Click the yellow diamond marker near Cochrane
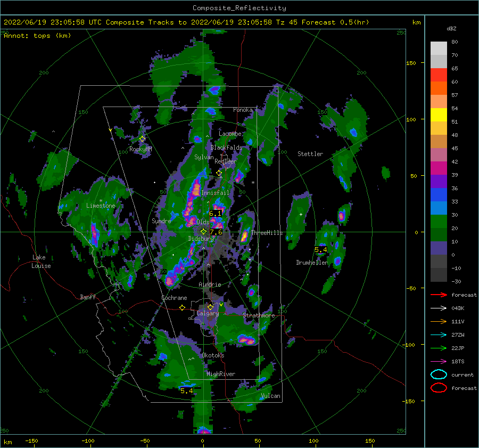Image resolution: width=479 pixels, height=448 pixels. coord(183,308)
